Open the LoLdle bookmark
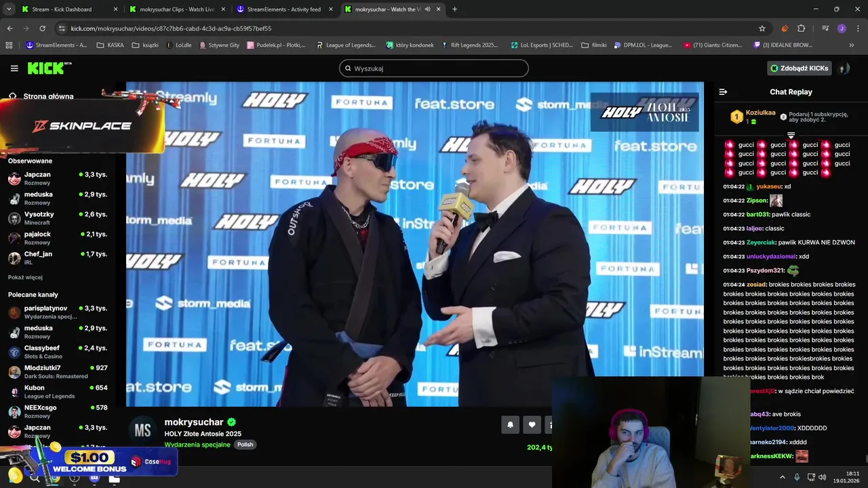868x488 pixels. coord(179,45)
